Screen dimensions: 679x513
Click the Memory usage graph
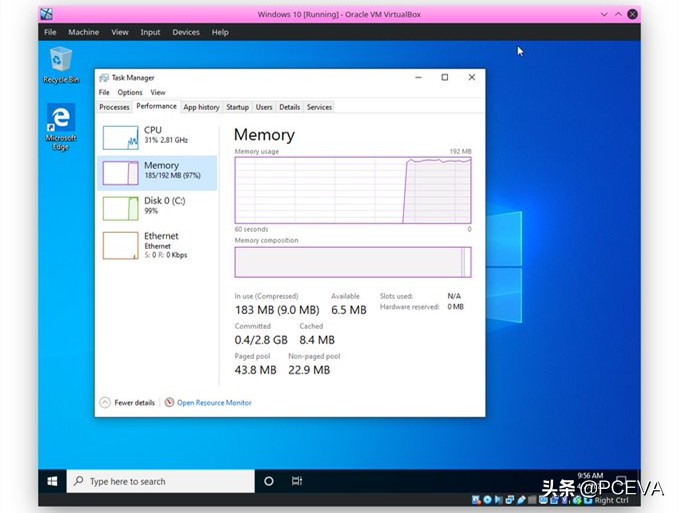353,190
